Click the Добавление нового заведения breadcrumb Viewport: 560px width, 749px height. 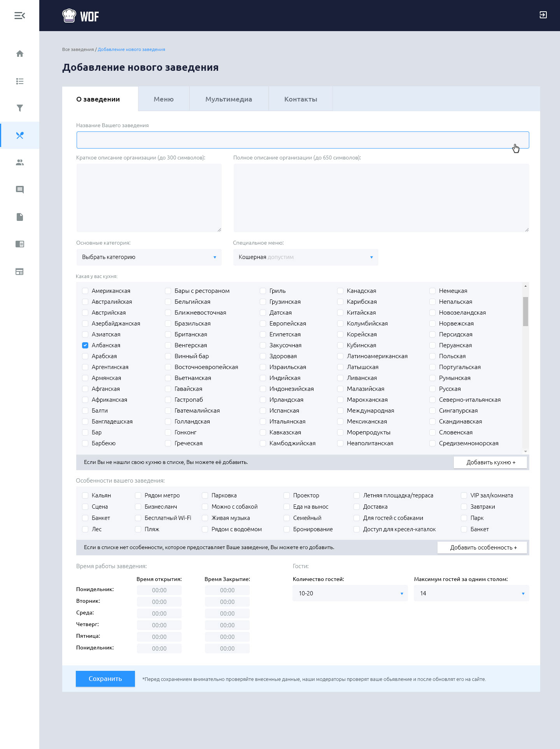tap(131, 49)
